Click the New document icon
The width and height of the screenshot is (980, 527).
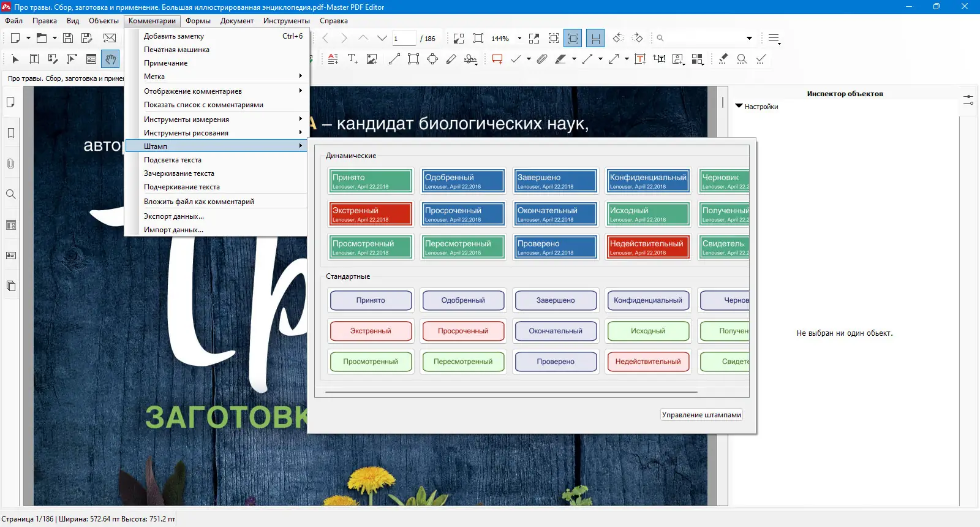point(15,38)
